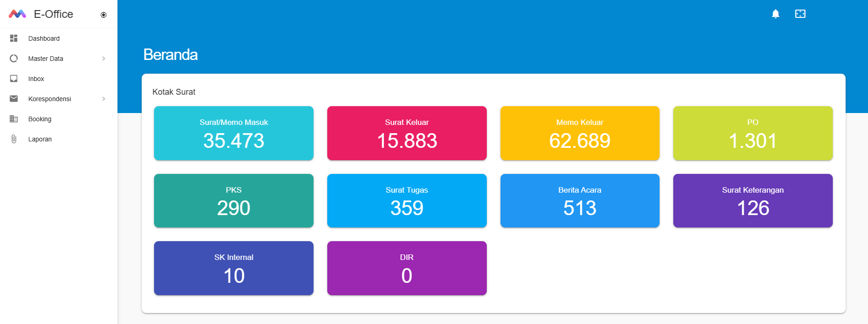The image size is (868, 324).
Task: Click the Booking table icon
Action: (x=14, y=119)
